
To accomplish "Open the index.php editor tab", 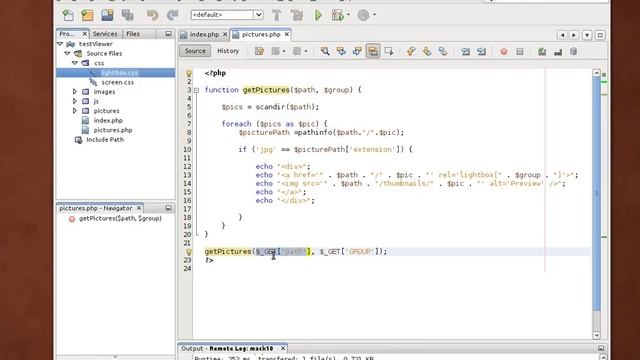I will (x=204, y=35).
